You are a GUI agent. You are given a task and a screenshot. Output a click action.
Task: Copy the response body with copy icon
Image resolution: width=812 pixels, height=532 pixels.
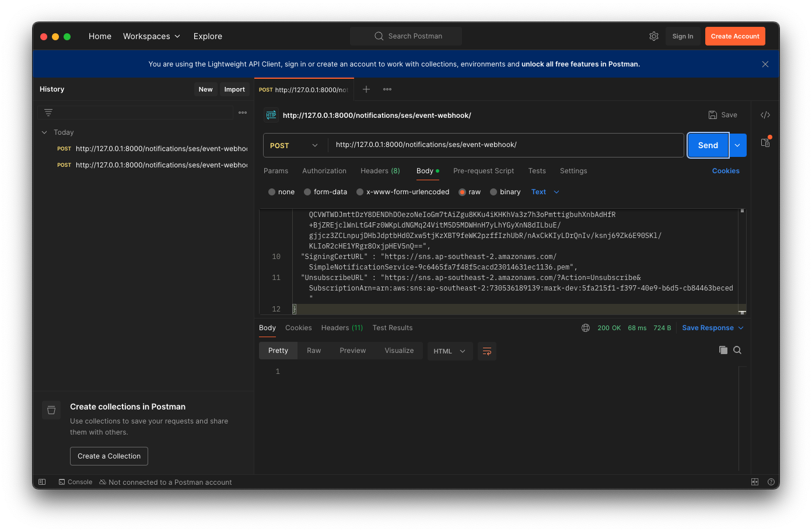click(723, 350)
